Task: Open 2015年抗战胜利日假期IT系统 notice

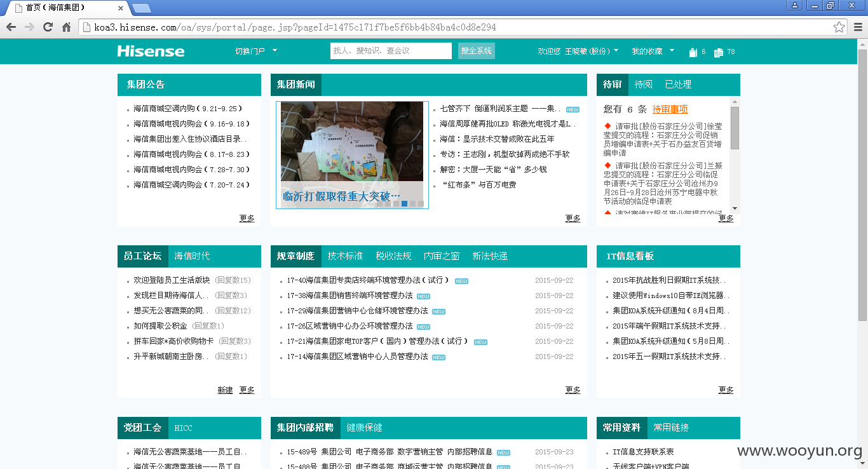Action: click(668, 280)
